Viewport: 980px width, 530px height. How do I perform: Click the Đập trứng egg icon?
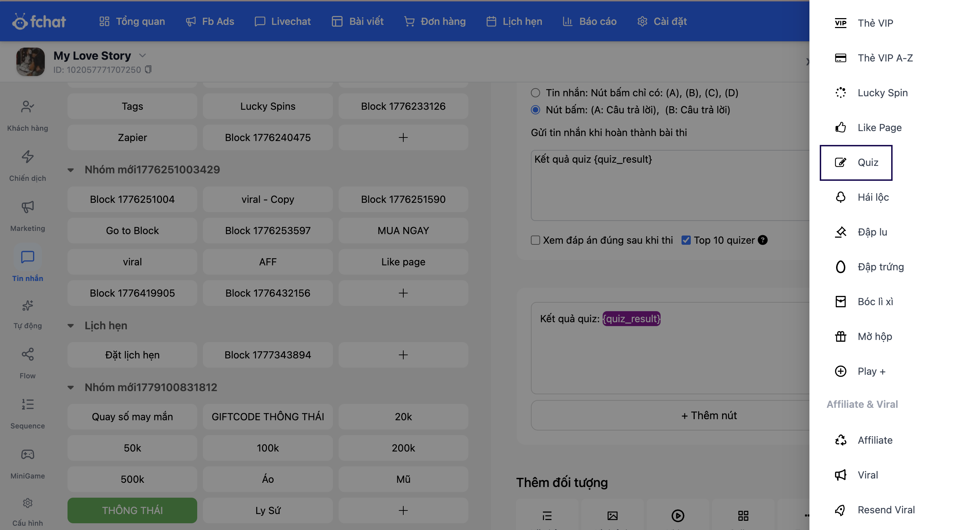tap(840, 267)
